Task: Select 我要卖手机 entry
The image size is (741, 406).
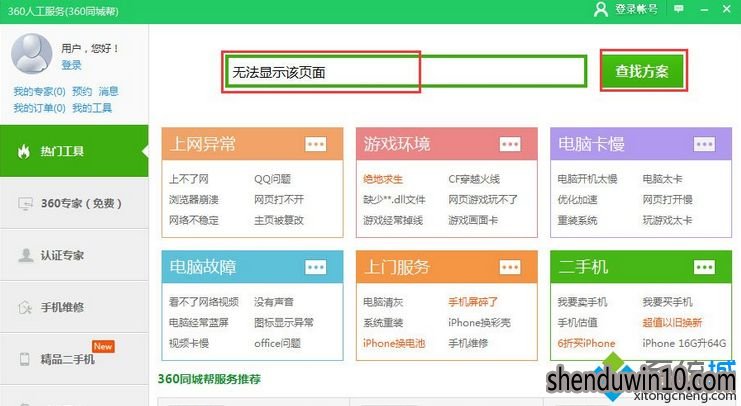Action: click(582, 302)
